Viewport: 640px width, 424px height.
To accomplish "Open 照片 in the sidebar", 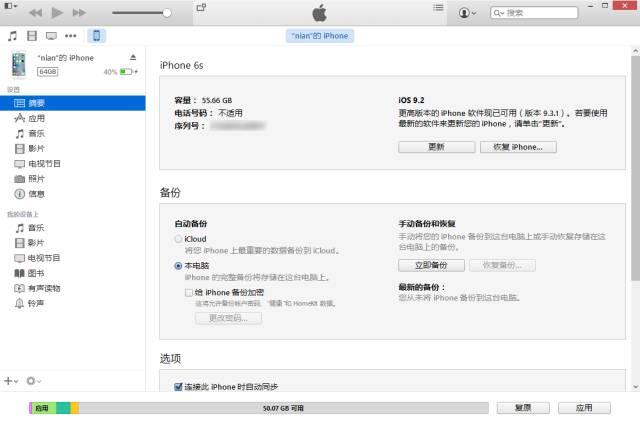I will click(73, 179).
